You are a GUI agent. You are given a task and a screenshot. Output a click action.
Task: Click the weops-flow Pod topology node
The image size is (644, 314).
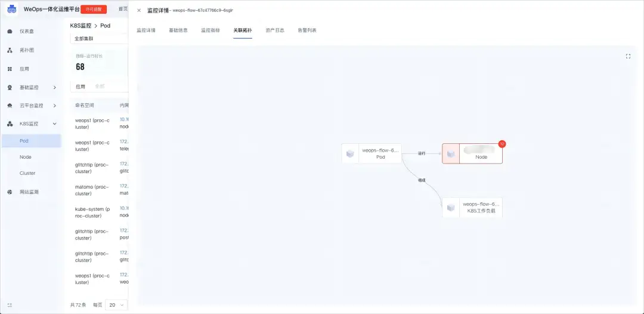pos(371,153)
